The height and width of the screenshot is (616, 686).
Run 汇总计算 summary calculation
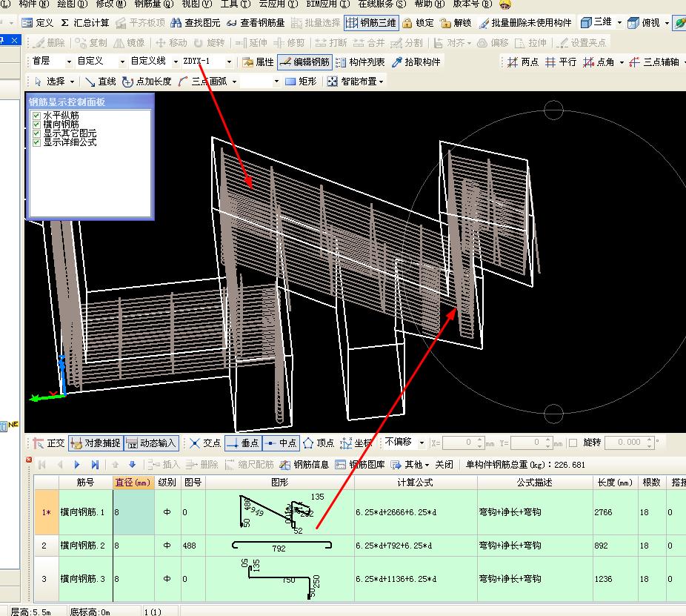(x=85, y=23)
